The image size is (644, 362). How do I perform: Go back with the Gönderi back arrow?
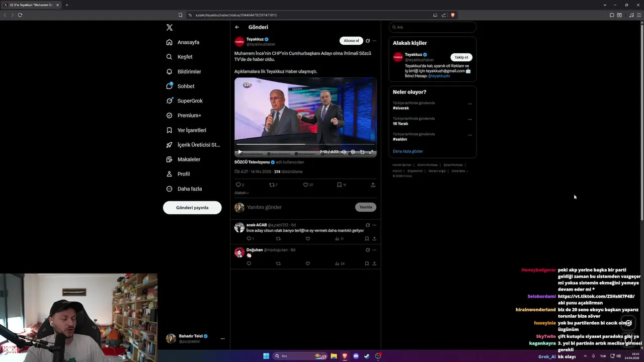pyautogui.click(x=237, y=27)
